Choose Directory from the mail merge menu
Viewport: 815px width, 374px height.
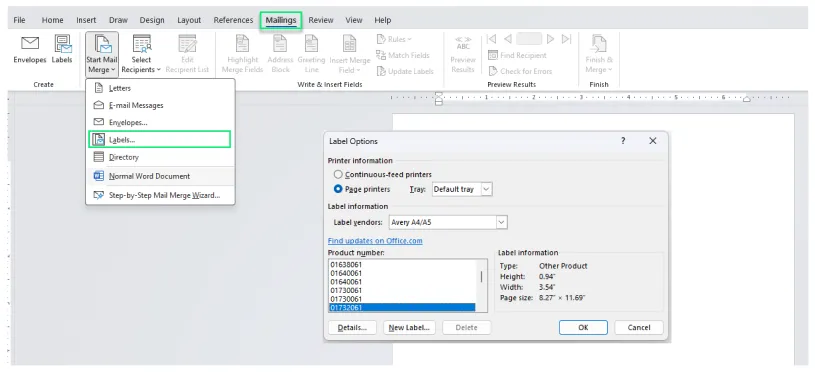coord(160,157)
